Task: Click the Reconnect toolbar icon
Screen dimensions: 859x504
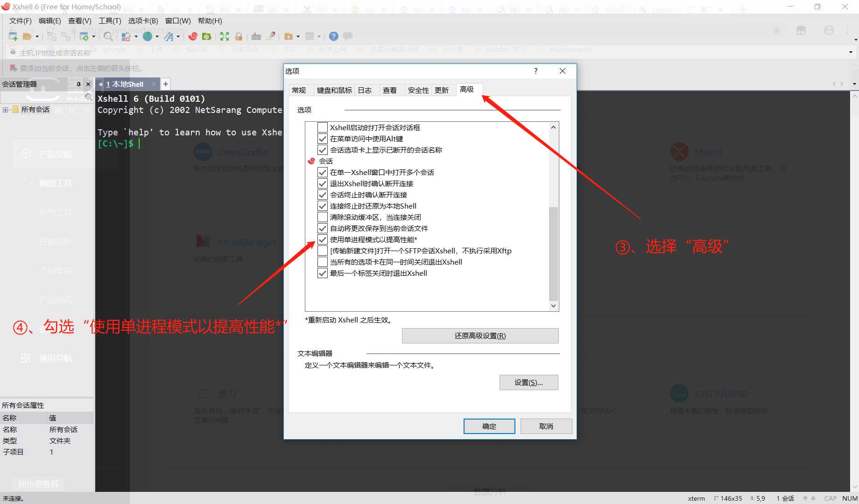Action: click(51, 36)
